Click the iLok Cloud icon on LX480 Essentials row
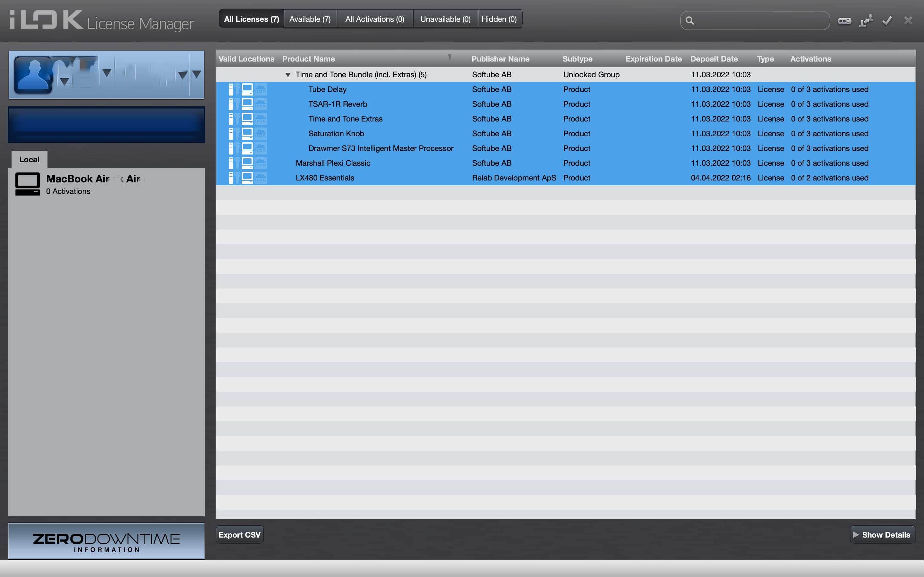Image resolution: width=924 pixels, height=577 pixels. click(261, 178)
